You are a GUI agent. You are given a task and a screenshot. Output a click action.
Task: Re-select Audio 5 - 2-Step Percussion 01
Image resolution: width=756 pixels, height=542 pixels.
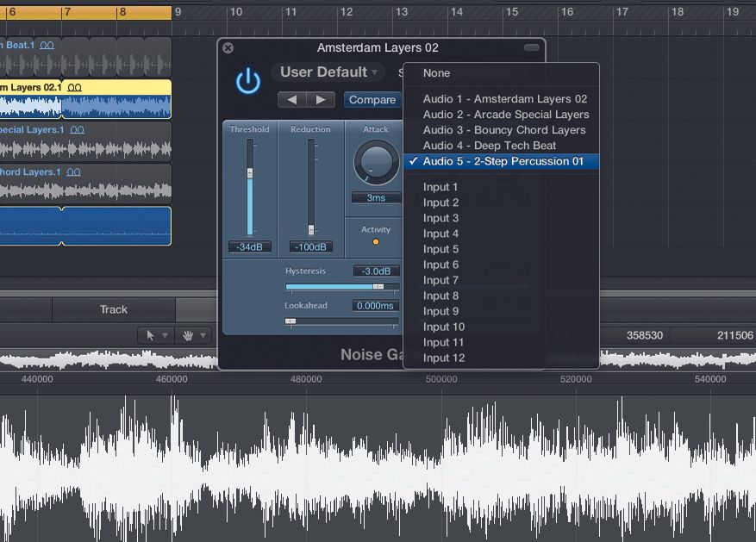click(500, 161)
